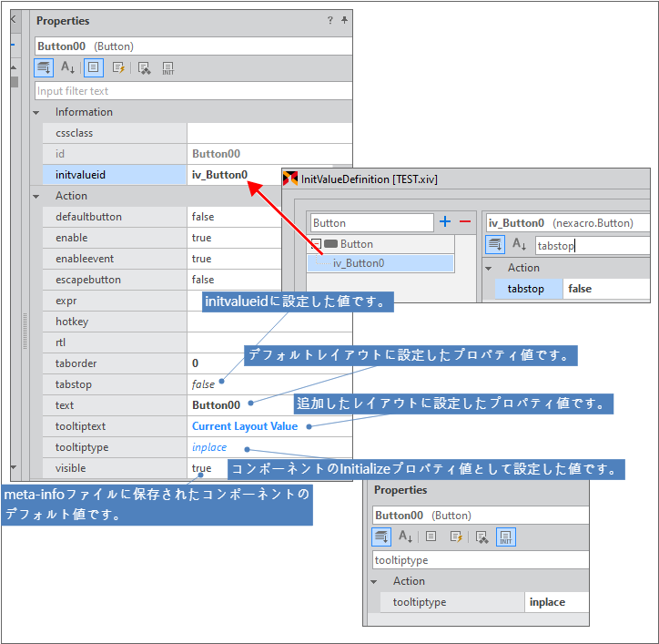Image resolution: width=659 pixels, height=644 pixels.
Task: Click the Input filter text field
Action: pyautogui.click(x=193, y=91)
